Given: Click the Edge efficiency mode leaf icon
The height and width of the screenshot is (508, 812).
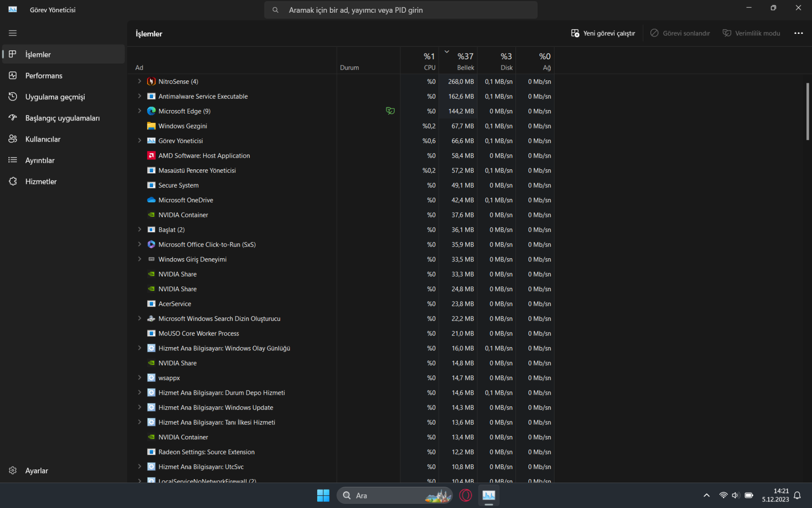Looking at the screenshot, I should coord(390,111).
